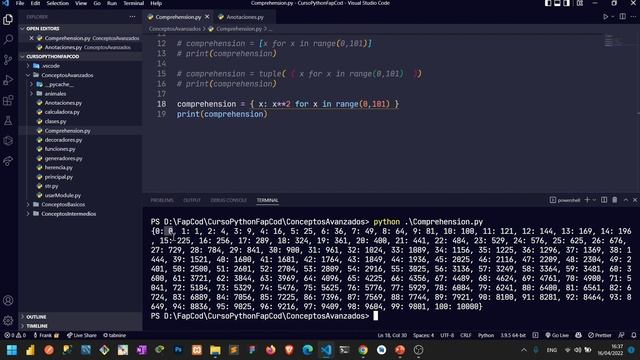Image resolution: width=640 pixels, height=360 pixels.
Task: Click Live Share in status bar
Action: pos(82,336)
